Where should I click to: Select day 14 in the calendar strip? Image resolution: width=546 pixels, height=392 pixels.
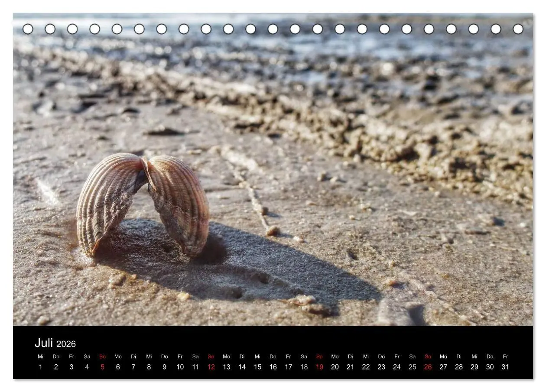tap(242, 367)
